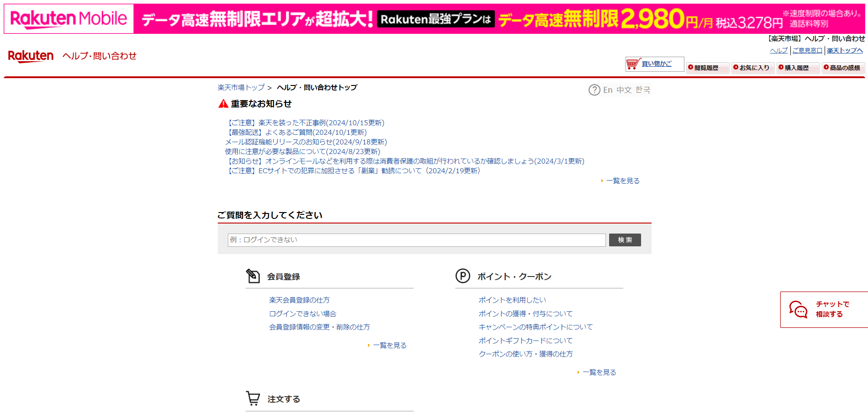Click the question mark language help icon
This screenshot has height=415, width=868.
click(x=594, y=90)
